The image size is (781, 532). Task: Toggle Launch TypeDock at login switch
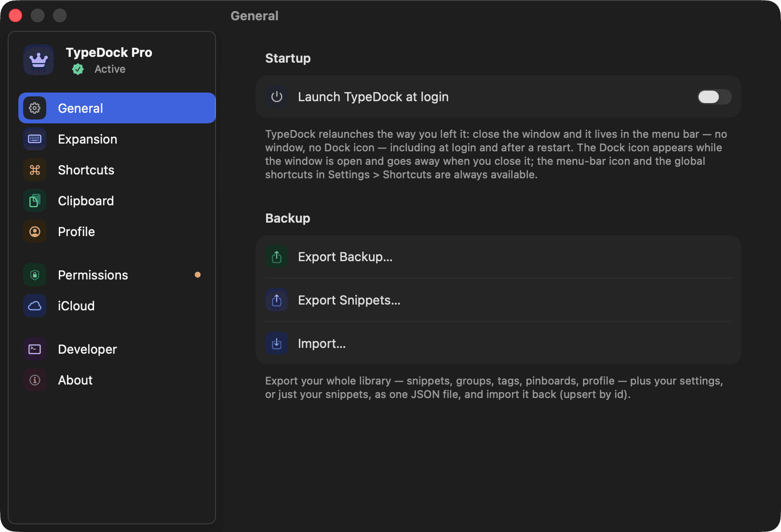714,96
